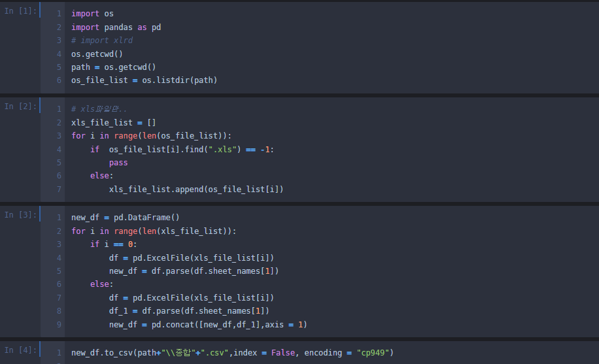Image resolution: width=599 pixels, height=364 pixels.
Task: Click line number 6 in cell 1
Action: point(59,80)
